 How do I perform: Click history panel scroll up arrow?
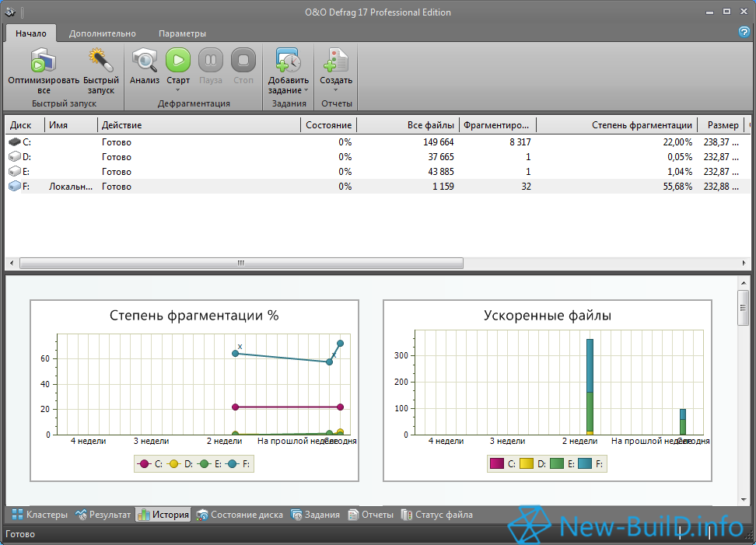[x=743, y=283]
